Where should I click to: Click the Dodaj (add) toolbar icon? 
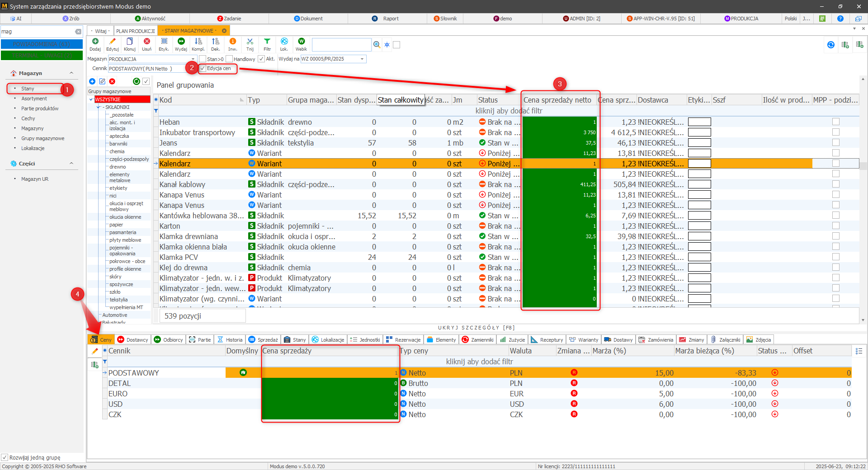tap(95, 42)
